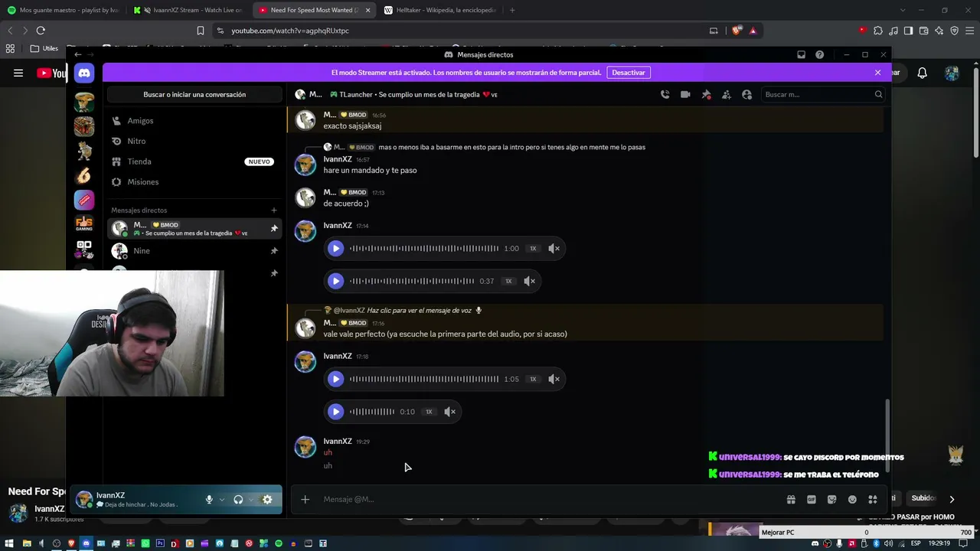This screenshot has height=551, width=980.
Task: Open microphone input options arrow
Action: pos(222,500)
